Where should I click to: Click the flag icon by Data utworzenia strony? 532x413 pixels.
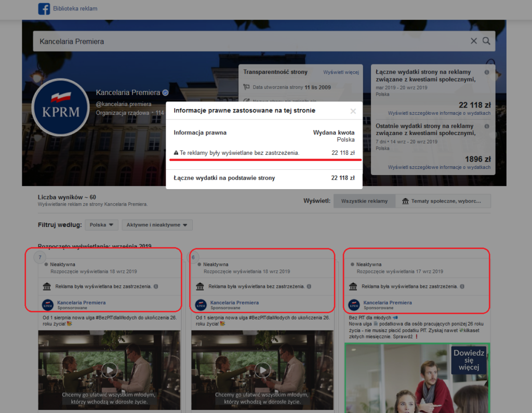pos(246,87)
